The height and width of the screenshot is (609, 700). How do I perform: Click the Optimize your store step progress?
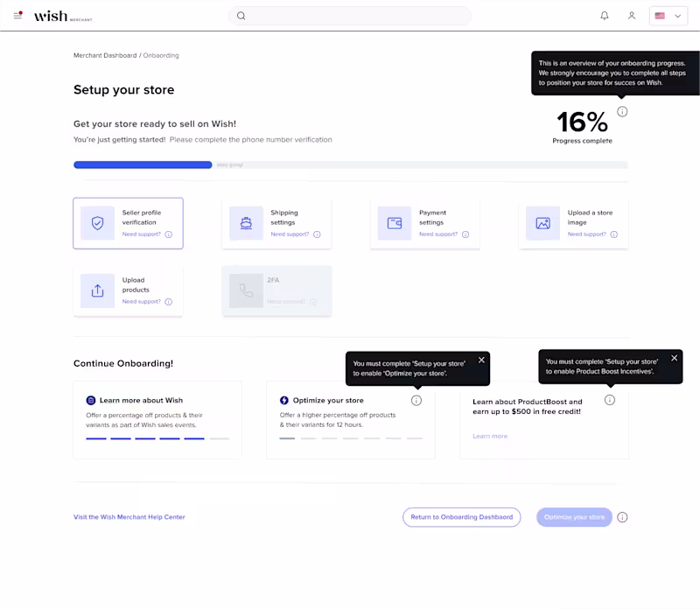351,438
